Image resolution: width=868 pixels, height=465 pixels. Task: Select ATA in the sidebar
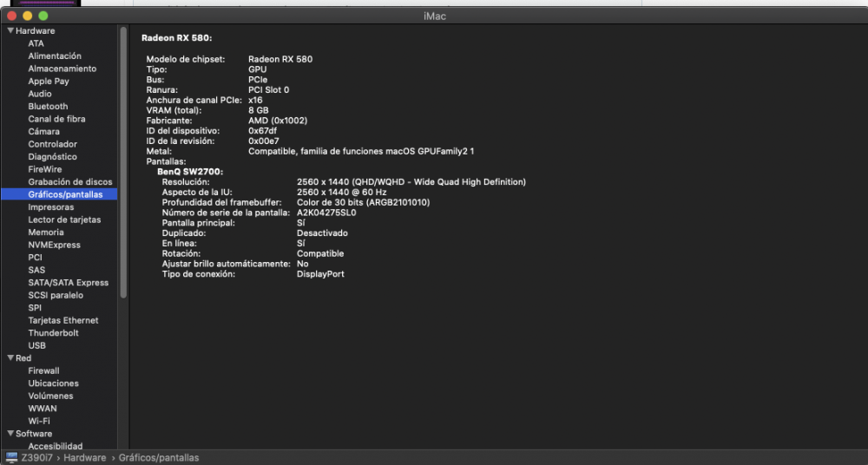[36, 43]
